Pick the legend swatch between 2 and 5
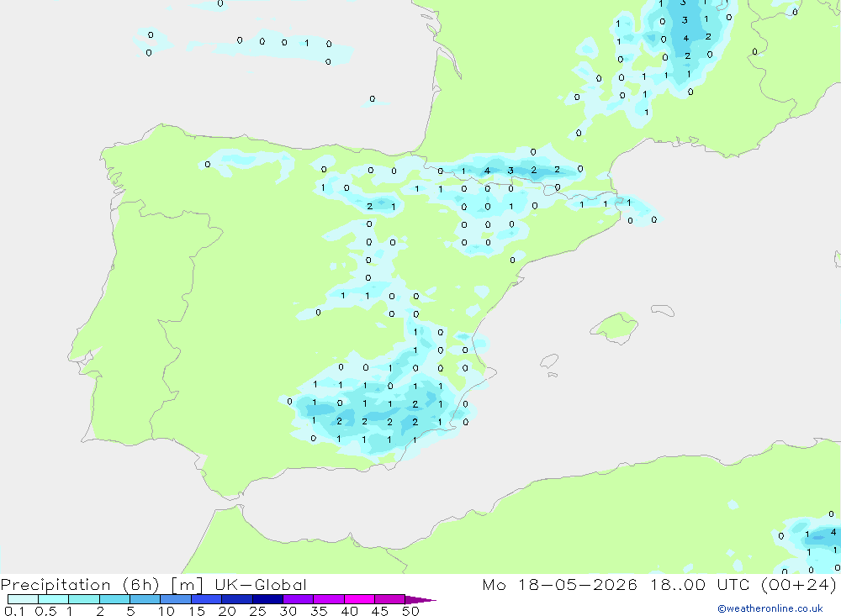 coord(114,599)
